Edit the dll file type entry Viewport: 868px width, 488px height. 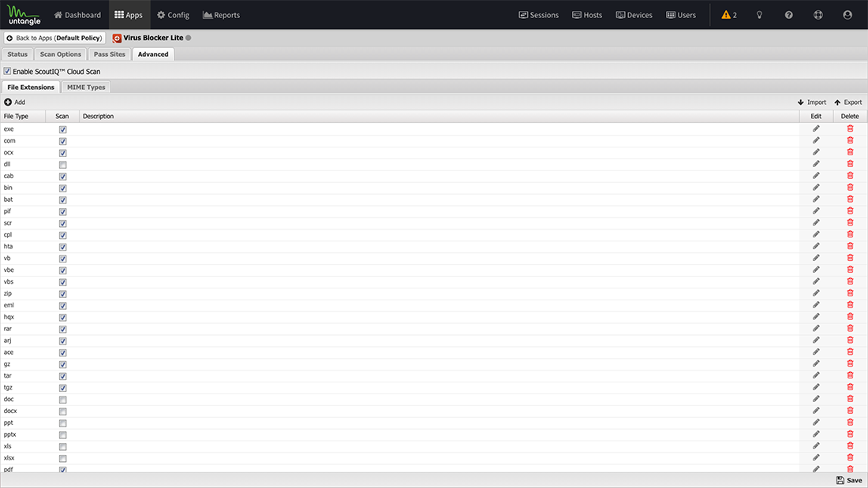(x=816, y=164)
